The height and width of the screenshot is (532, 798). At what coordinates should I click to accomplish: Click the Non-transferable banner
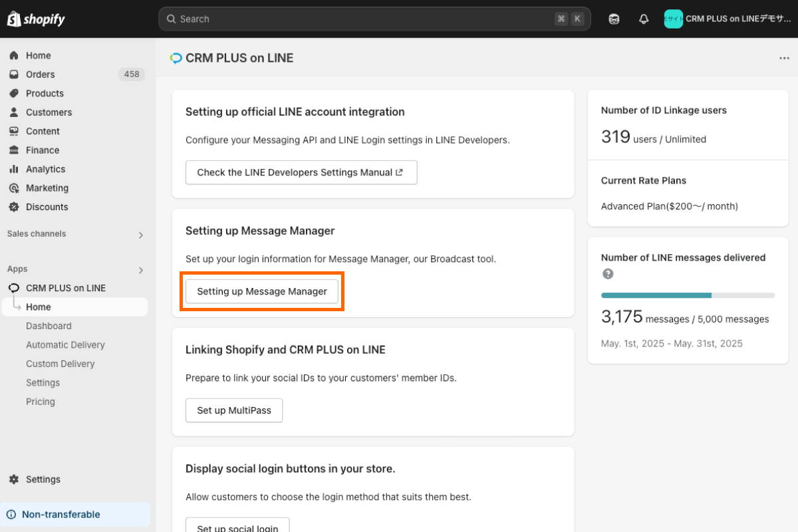click(75, 515)
